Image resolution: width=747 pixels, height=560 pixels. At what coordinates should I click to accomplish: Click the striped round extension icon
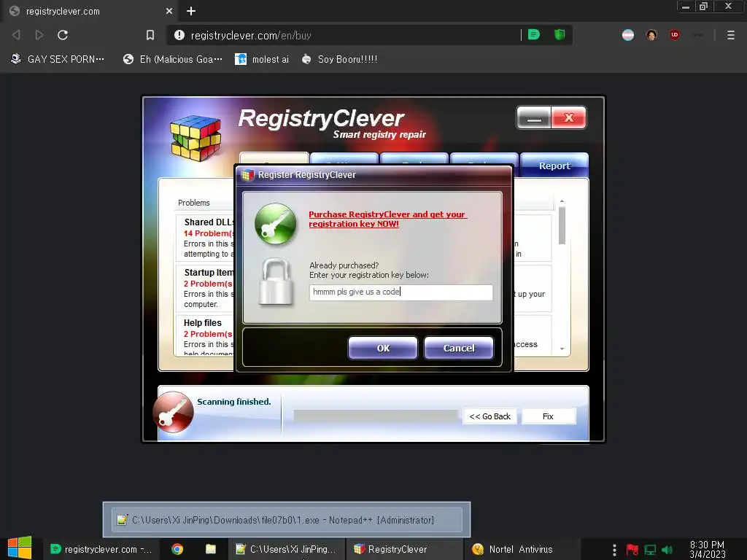click(628, 35)
